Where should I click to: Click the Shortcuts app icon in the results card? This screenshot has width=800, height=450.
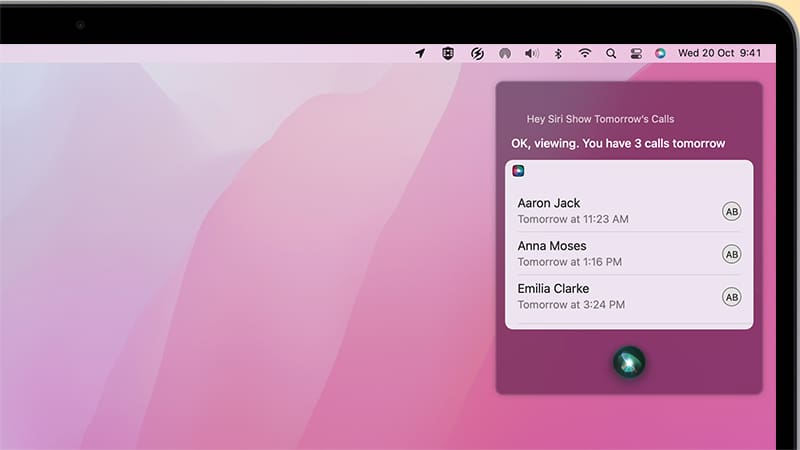(518, 170)
